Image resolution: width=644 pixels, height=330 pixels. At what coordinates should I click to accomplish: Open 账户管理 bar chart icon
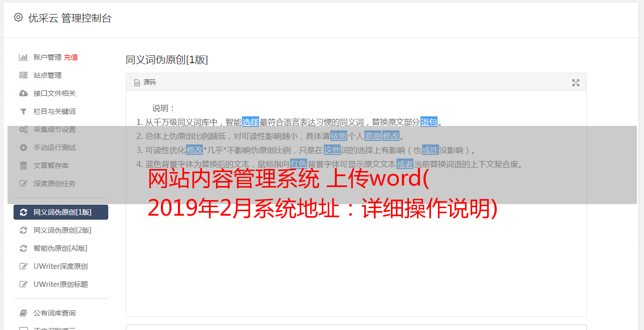pyautogui.click(x=23, y=57)
